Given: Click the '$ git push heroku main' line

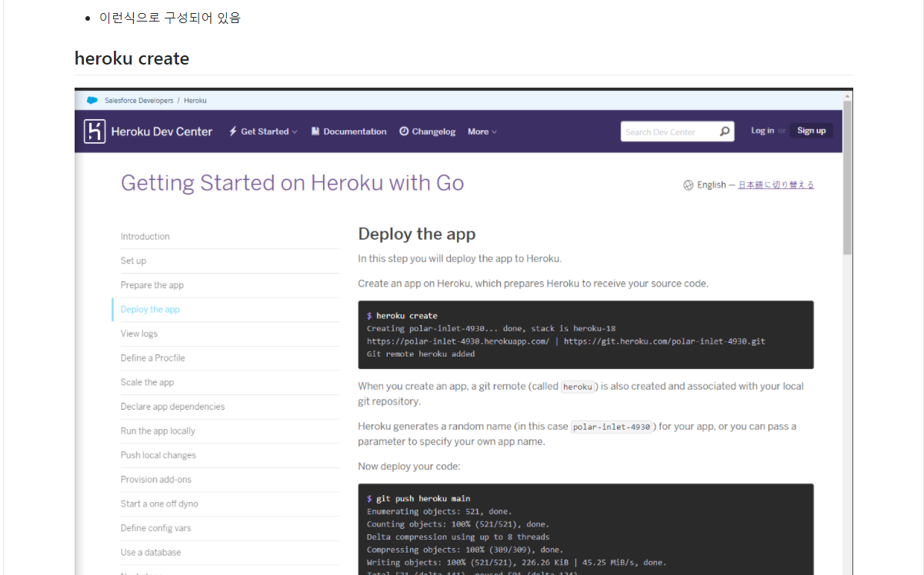Looking at the screenshot, I should click(x=419, y=499).
